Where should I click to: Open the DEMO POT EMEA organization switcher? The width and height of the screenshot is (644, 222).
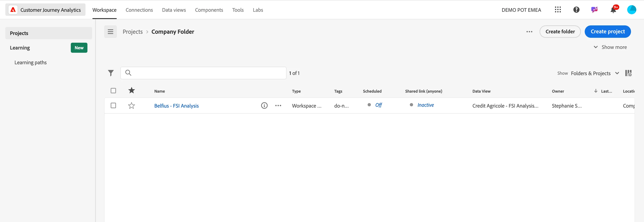(521, 10)
